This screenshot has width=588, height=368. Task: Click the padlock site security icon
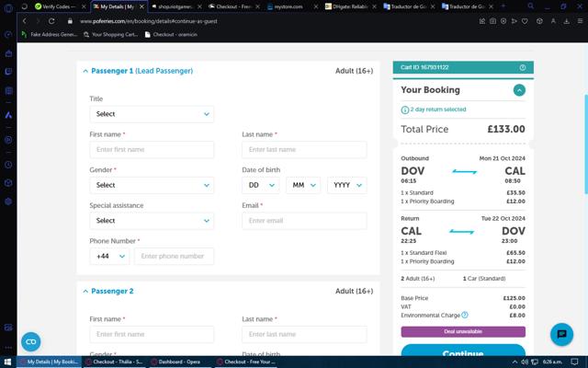click(x=70, y=21)
